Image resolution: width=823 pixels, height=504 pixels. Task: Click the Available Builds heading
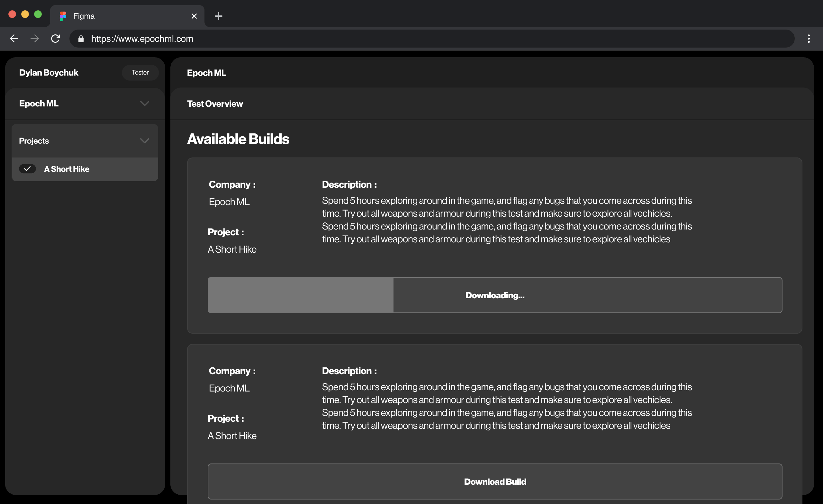coord(238,139)
